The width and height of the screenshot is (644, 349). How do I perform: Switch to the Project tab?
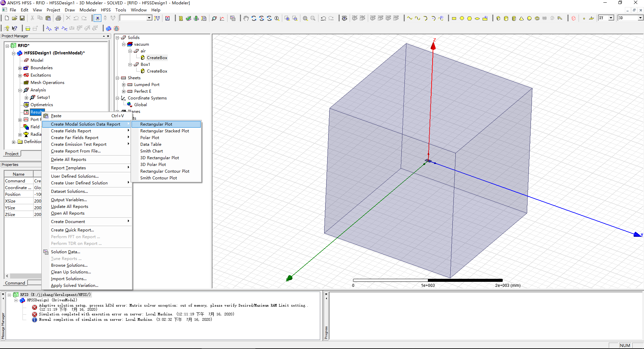tap(12, 154)
